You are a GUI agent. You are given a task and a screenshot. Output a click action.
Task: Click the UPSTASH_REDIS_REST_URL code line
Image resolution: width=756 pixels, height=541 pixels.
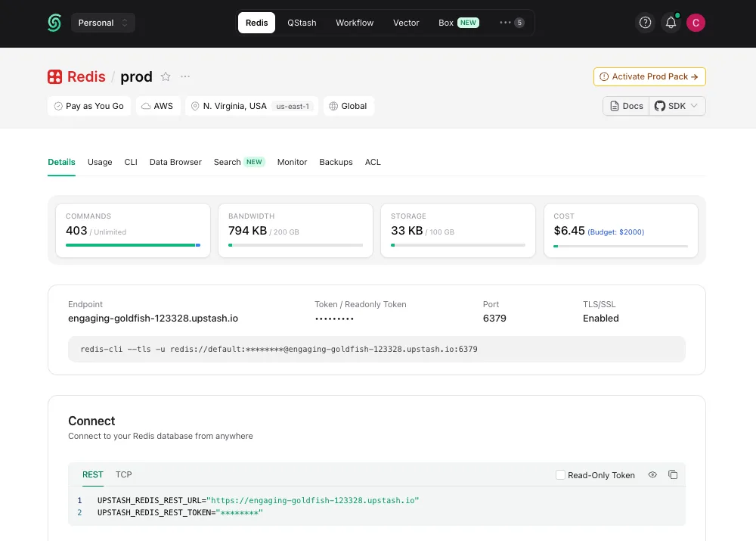pos(258,500)
